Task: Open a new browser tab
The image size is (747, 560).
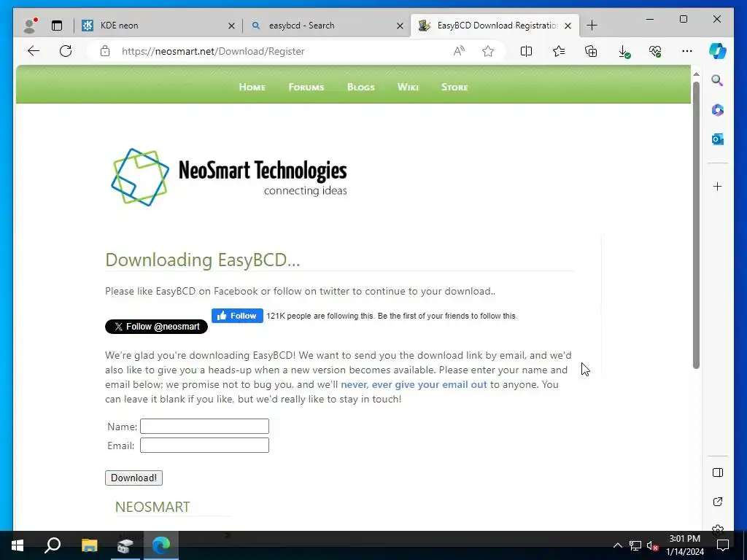Action: point(592,26)
